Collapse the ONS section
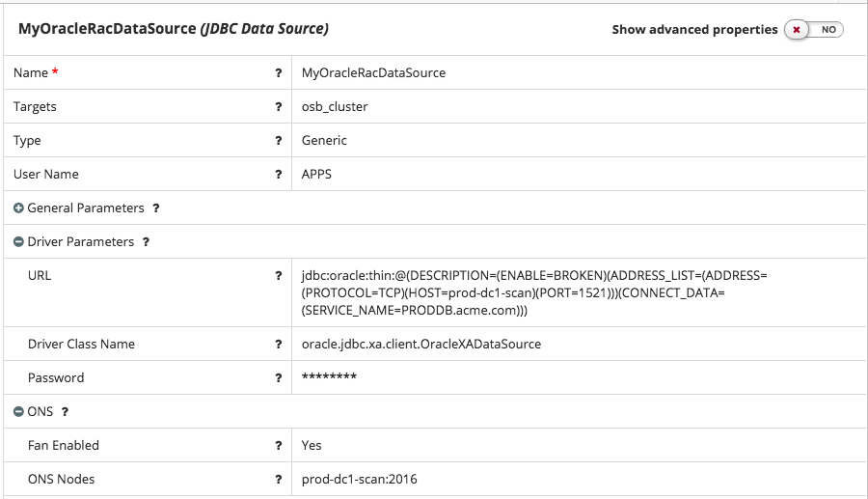This screenshot has width=868, height=499. coord(18,412)
